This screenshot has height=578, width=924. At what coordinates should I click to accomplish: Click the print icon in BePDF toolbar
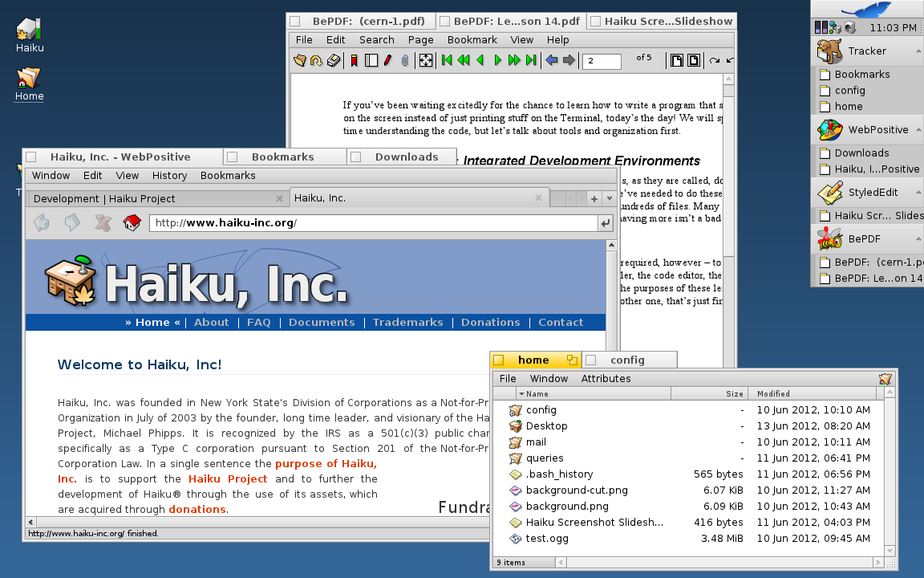pos(334,60)
